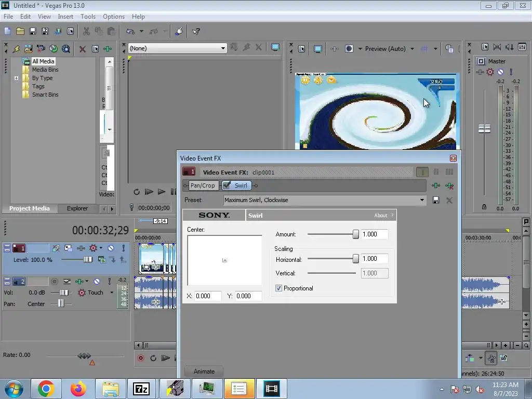The height and width of the screenshot is (399, 532).
Task: Click the Import Media icon in Project Media
Action: (28, 49)
